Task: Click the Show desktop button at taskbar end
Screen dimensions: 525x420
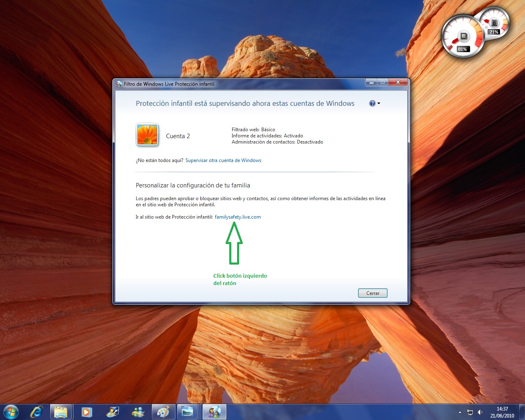Action: point(522,412)
